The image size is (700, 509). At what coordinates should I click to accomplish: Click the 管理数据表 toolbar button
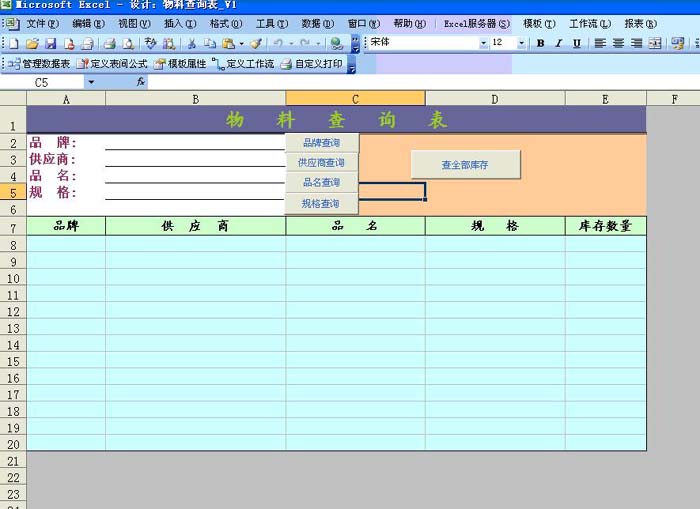(x=40, y=63)
